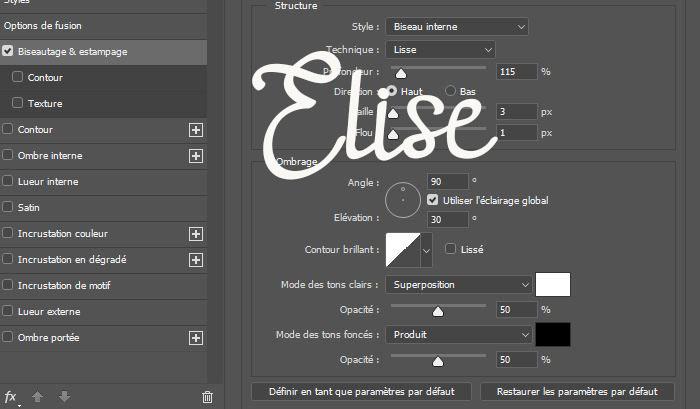This screenshot has width=700, height=409.
Task: Expand the Technique dropdown set to Lisse
Action: coord(440,49)
